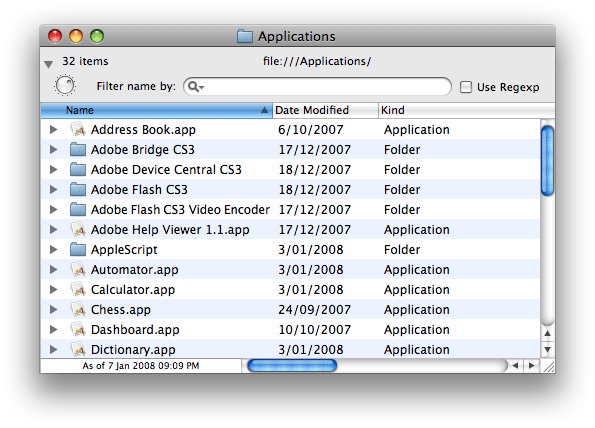Sort by the Name column header

[x=156, y=110]
